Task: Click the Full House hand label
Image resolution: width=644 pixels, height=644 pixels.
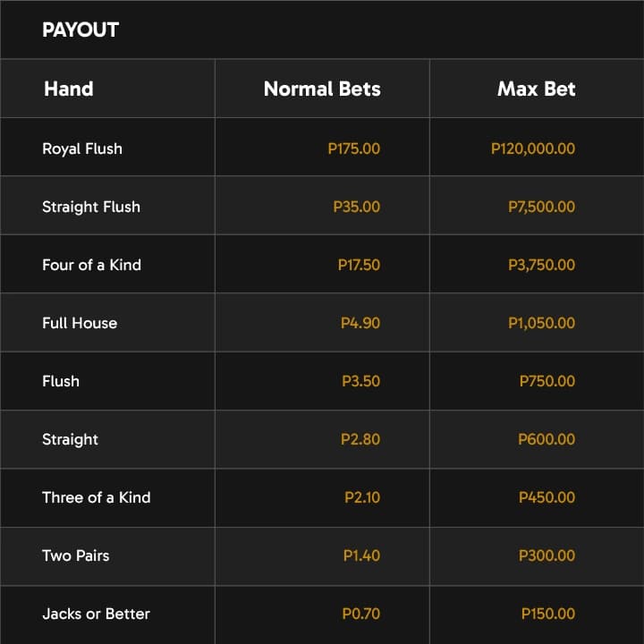Action: 80,323
